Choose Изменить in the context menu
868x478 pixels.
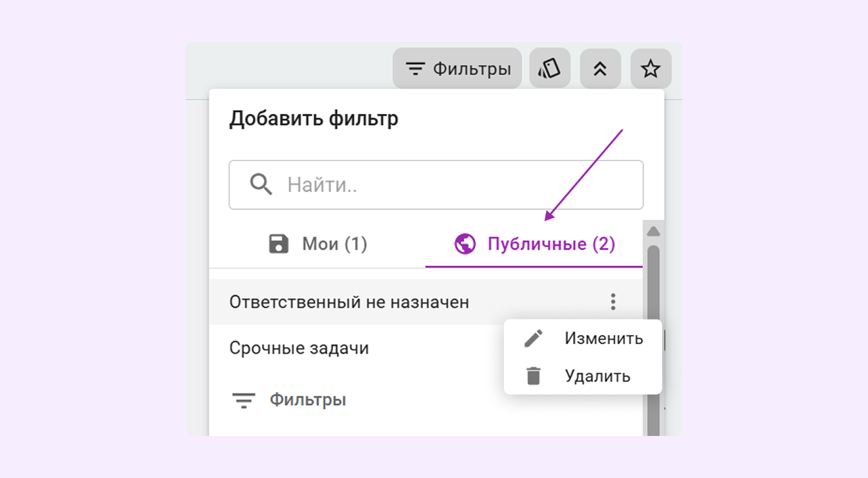[603, 338]
